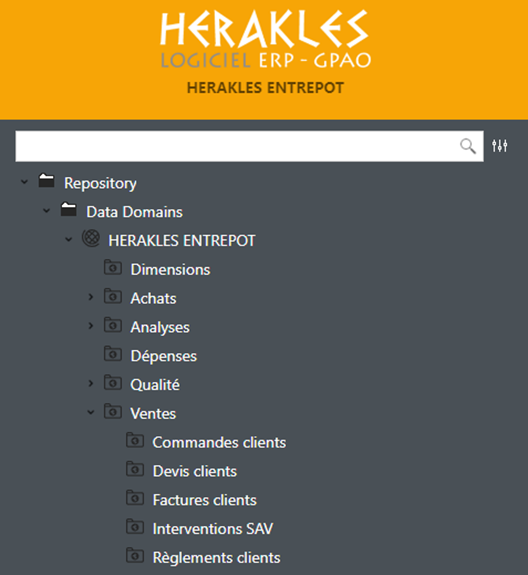Focus the repository search field

click(x=249, y=146)
